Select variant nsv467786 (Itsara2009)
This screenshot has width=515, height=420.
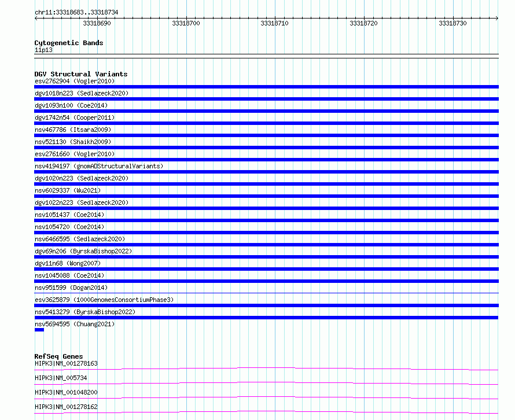click(73, 130)
